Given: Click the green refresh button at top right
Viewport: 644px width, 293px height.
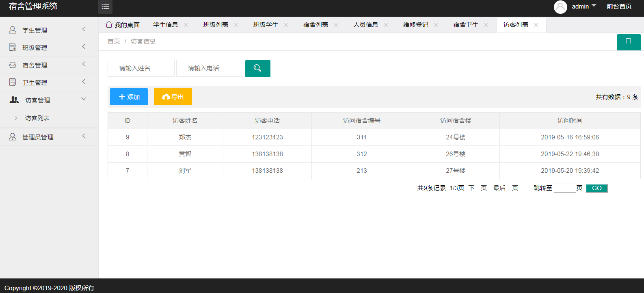Looking at the screenshot, I should pos(629,42).
